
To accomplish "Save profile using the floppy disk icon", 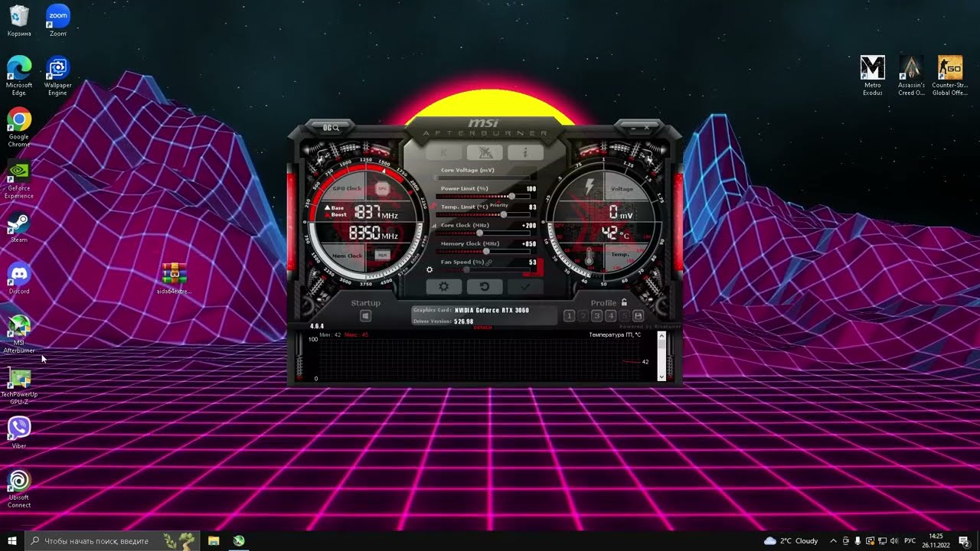I will point(639,315).
